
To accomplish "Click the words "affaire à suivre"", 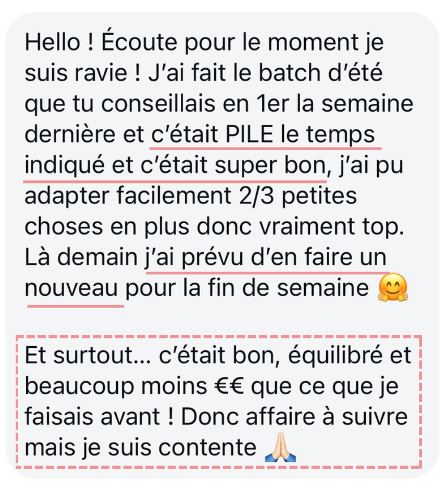I will click(327, 417).
